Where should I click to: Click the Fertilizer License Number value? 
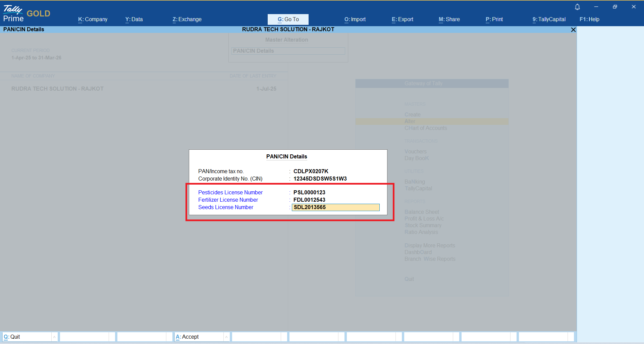point(309,200)
